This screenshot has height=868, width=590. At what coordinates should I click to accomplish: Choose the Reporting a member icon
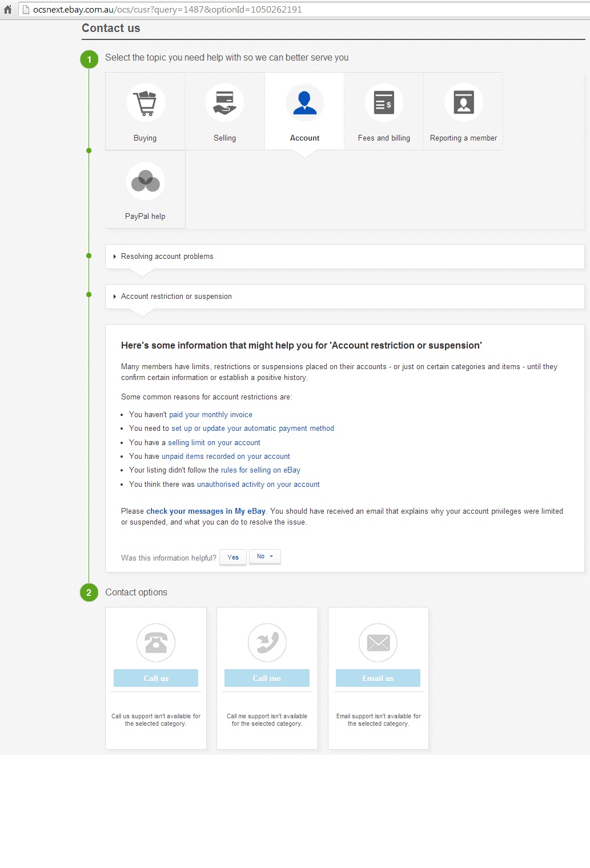click(463, 103)
